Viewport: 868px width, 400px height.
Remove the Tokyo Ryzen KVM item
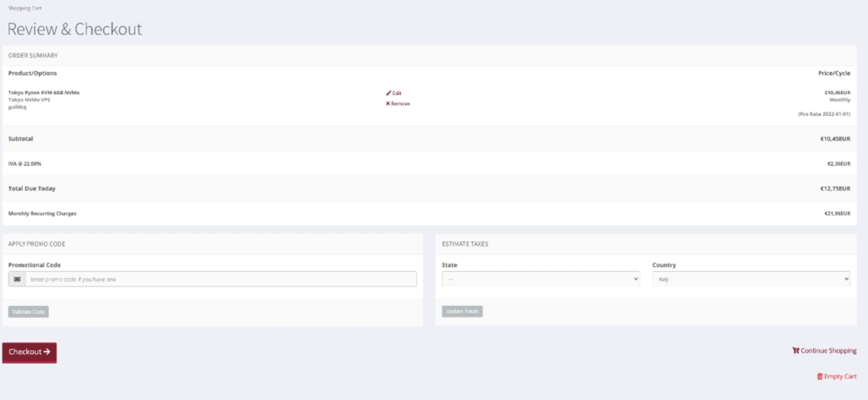398,103
